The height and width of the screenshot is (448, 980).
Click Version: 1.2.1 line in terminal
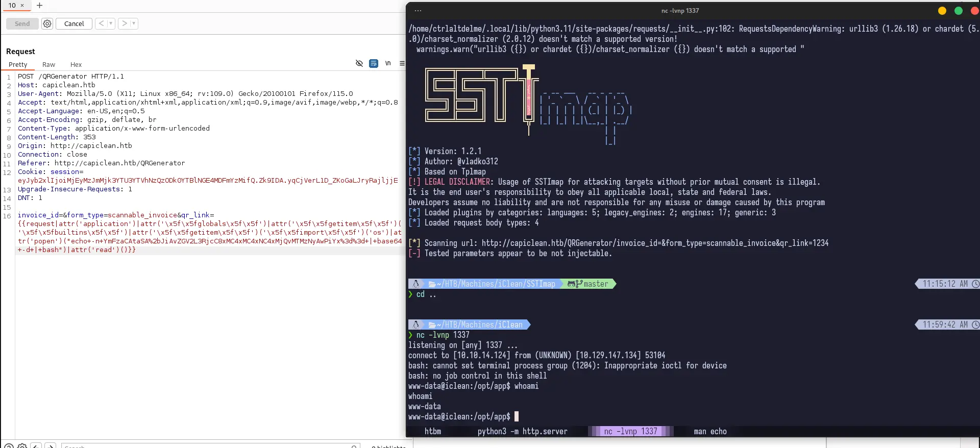[x=445, y=151]
